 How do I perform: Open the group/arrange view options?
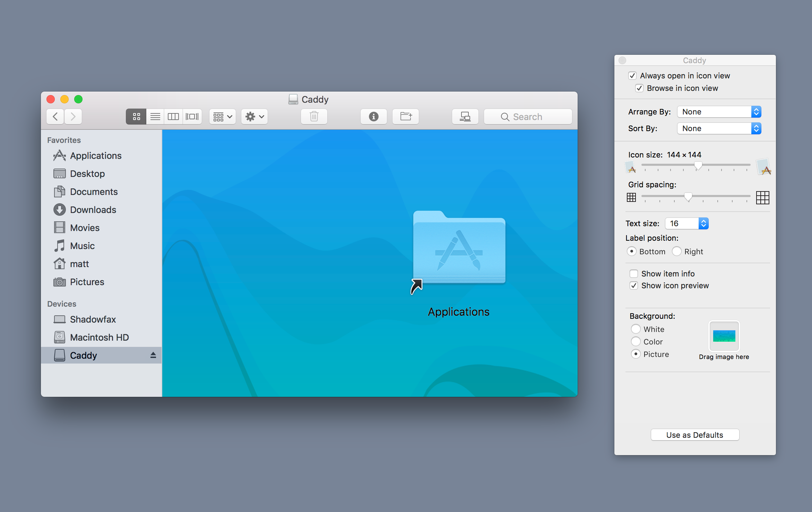[x=221, y=116]
